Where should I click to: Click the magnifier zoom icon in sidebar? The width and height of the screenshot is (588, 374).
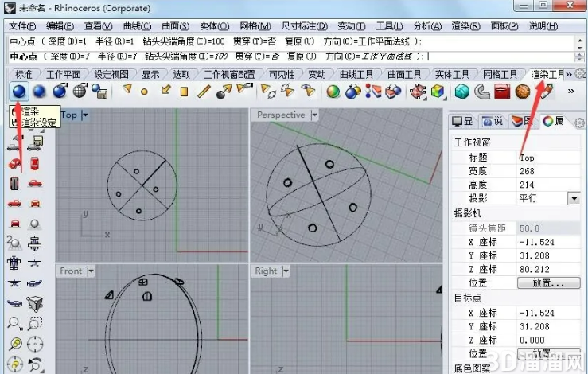click(14, 323)
